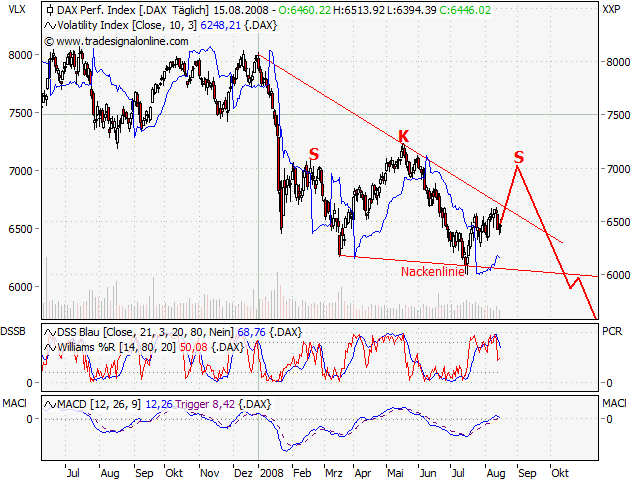640x480 pixels.
Task: Select the high value H:6513.92
Action: (x=359, y=10)
